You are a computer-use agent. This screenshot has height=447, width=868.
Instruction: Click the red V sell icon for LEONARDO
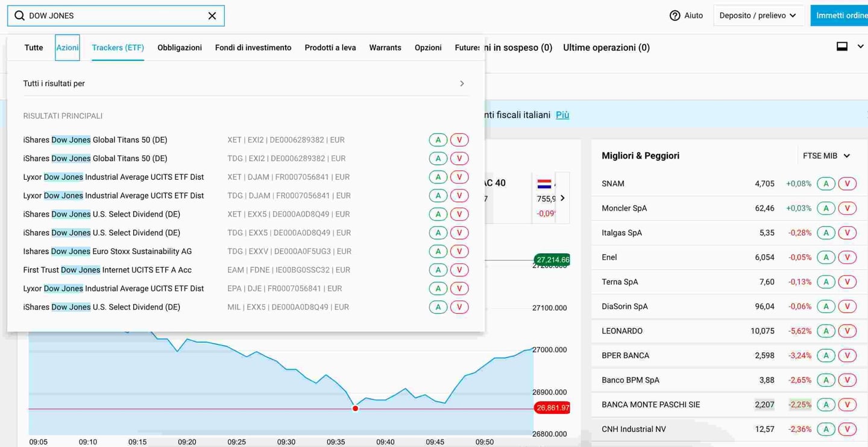point(847,331)
